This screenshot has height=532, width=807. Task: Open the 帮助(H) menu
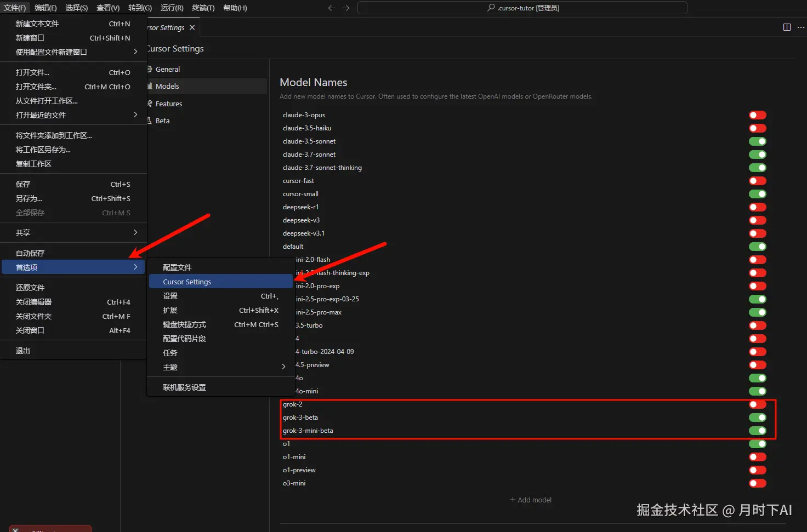tap(235, 8)
